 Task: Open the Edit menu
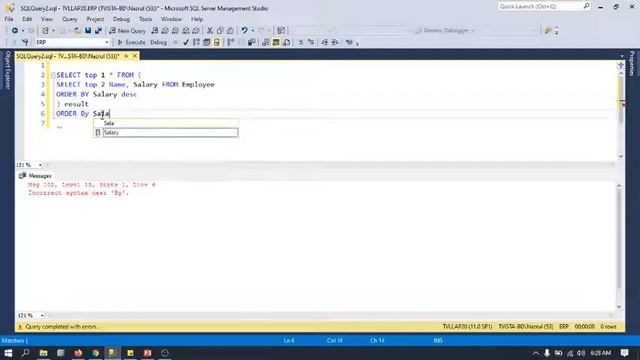[27, 19]
